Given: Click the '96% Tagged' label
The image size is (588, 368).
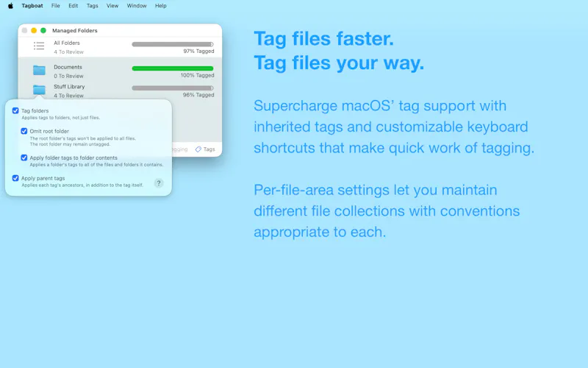Looking at the screenshot, I should [198, 95].
